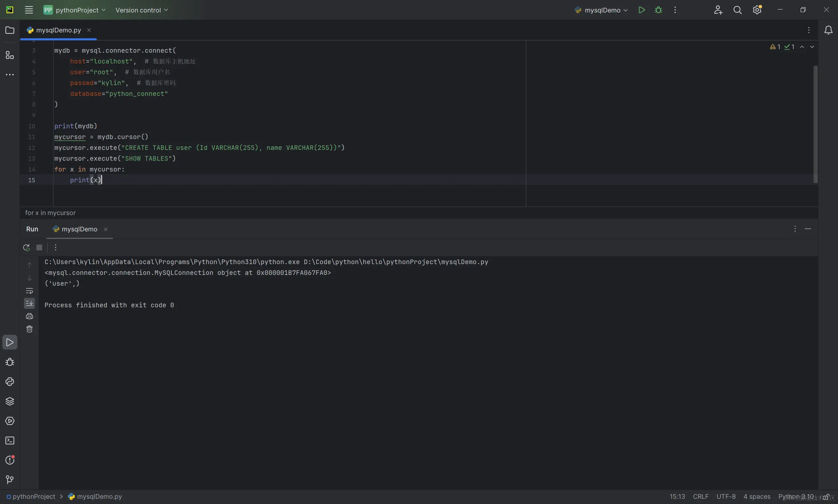The image size is (838, 504).
Task: Open the main hamburger menu
Action: 29,10
